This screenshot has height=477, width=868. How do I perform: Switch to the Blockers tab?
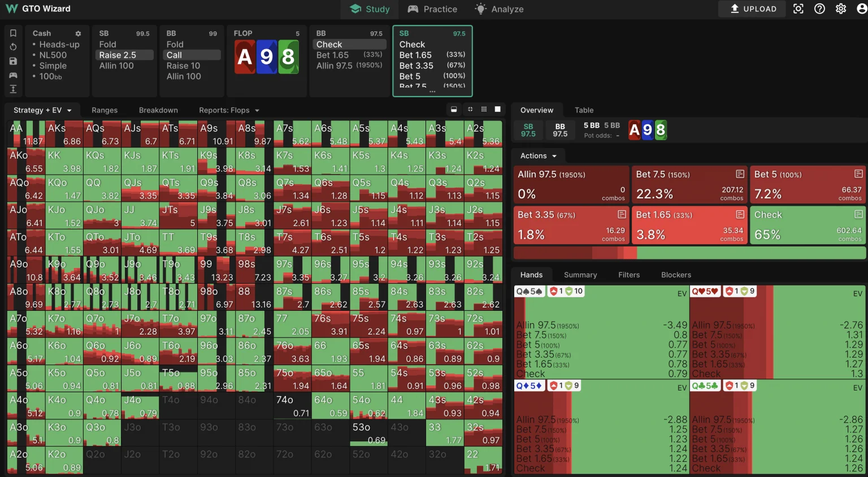click(676, 275)
